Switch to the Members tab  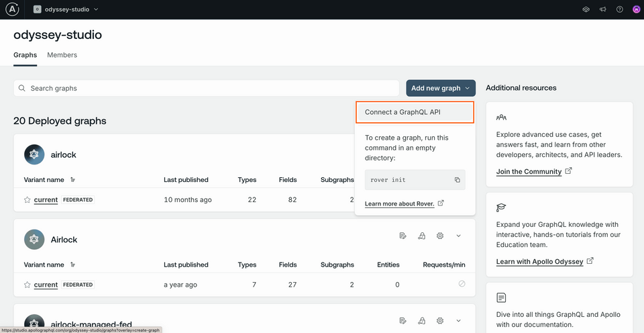tap(62, 55)
